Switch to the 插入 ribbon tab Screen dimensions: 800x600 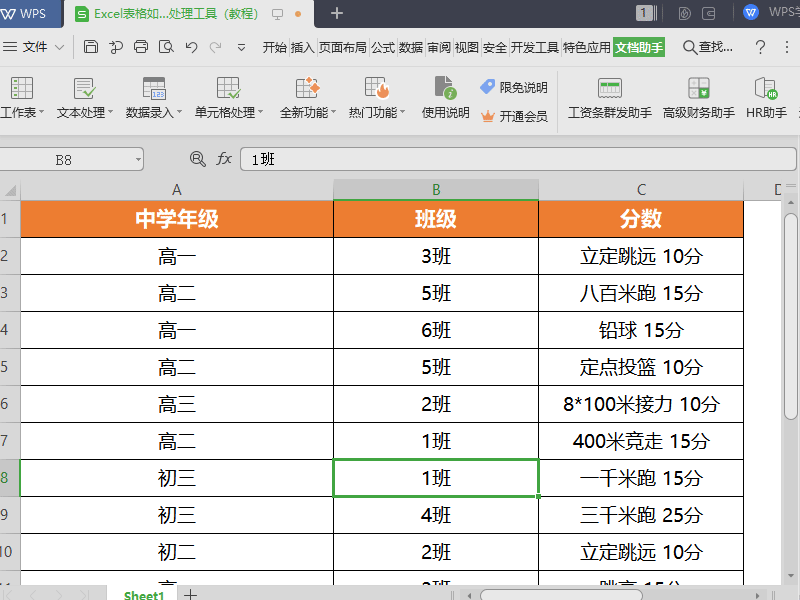click(303, 47)
